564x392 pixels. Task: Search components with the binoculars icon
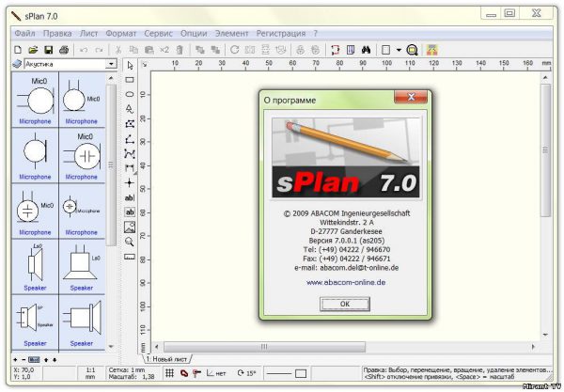366,50
